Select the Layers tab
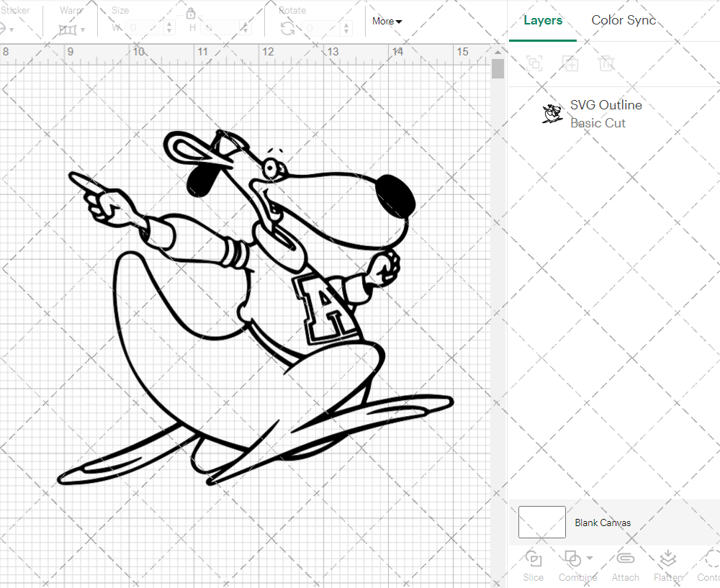The height and width of the screenshot is (588, 720). point(543,20)
